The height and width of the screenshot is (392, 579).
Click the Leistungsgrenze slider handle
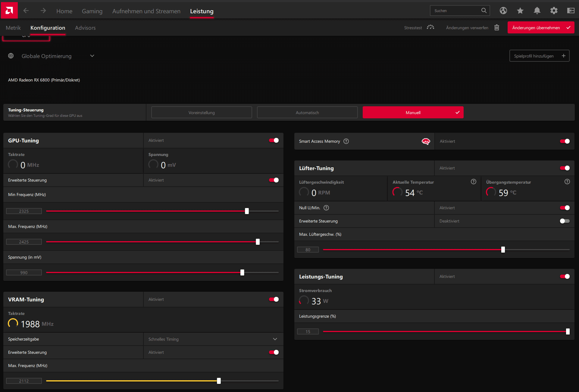tap(568, 331)
